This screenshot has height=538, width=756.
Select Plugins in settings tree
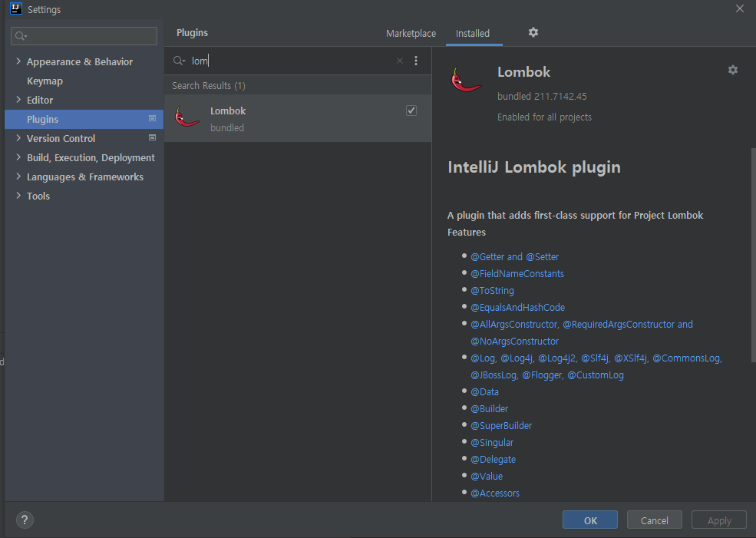84,119
